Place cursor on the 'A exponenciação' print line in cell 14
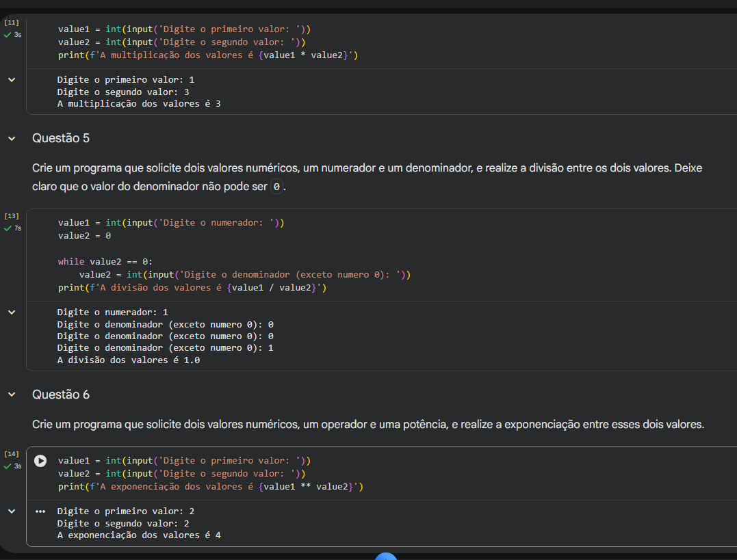The image size is (737, 560). point(211,487)
